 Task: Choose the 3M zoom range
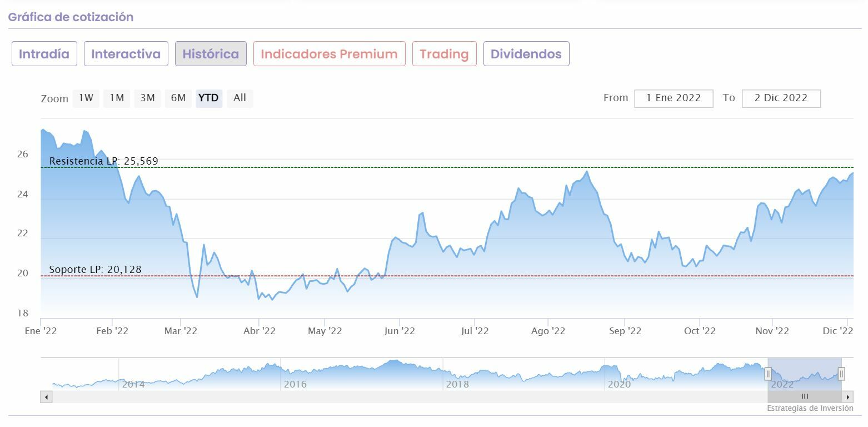tap(147, 98)
